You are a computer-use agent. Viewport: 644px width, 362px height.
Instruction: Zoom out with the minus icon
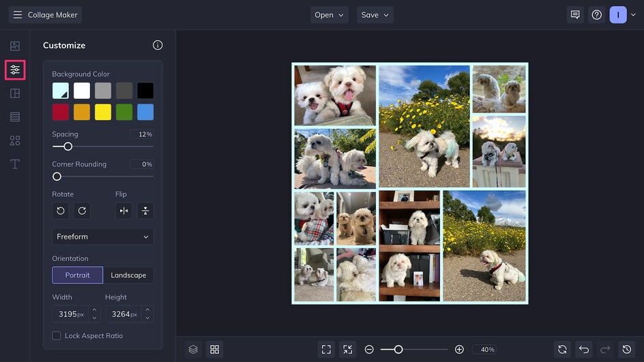[x=369, y=349]
